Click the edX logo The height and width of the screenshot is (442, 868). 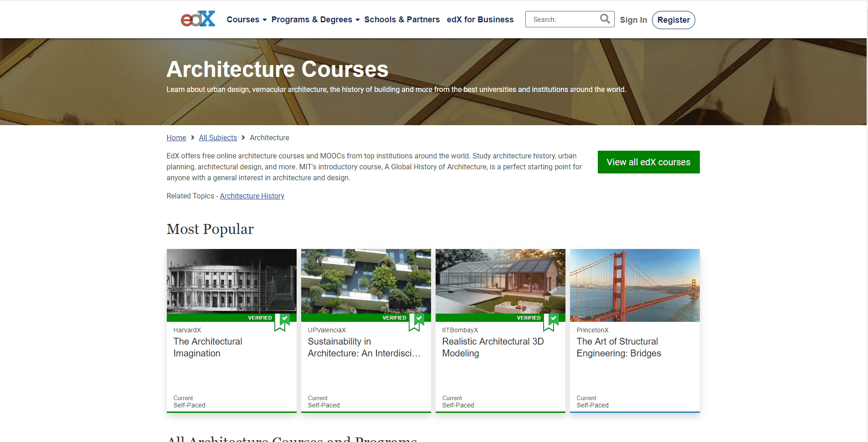(x=198, y=19)
